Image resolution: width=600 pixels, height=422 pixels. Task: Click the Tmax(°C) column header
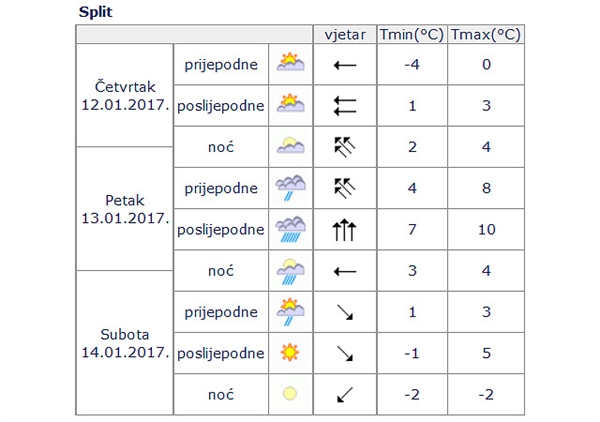coord(486,35)
